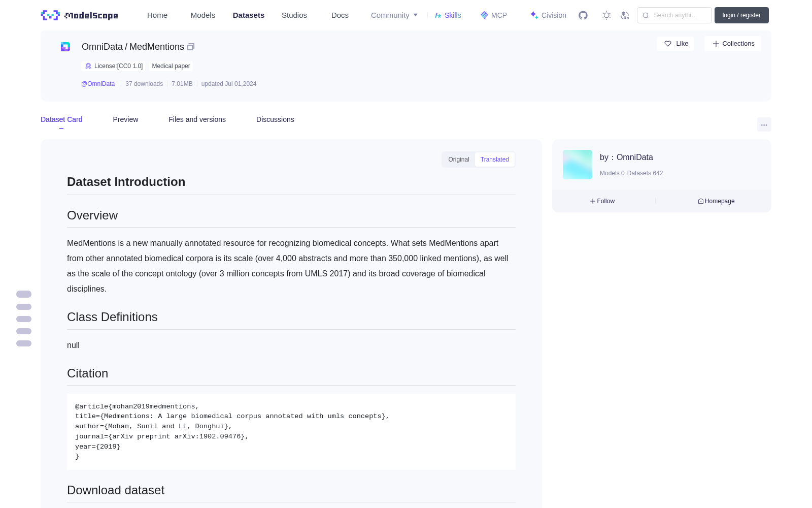This screenshot has width=812, height=508.
Task: Switch site language via the translate icon
Action: [x=625, y=15]
